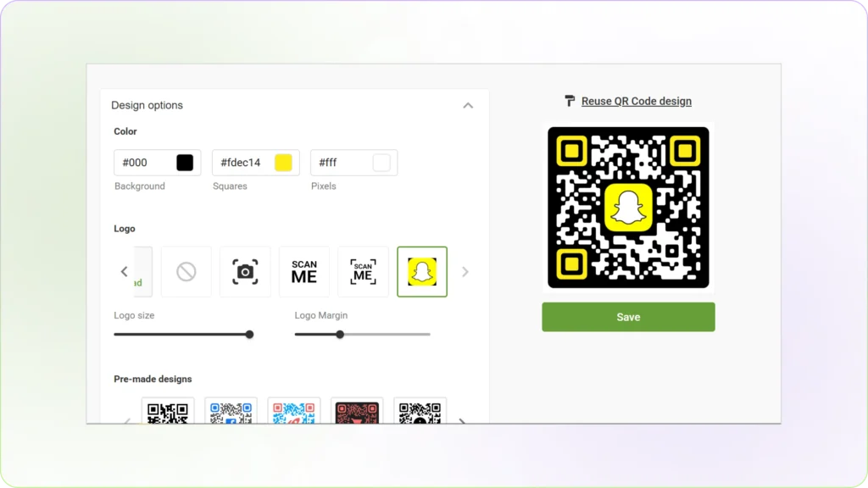Adjust the Logo Margin slider handle
This screenshot has width=868, height=488.
[339, 334]
